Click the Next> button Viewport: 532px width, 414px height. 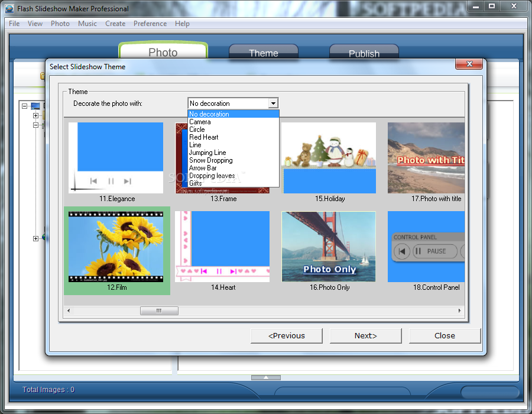[x=365, y=335]
